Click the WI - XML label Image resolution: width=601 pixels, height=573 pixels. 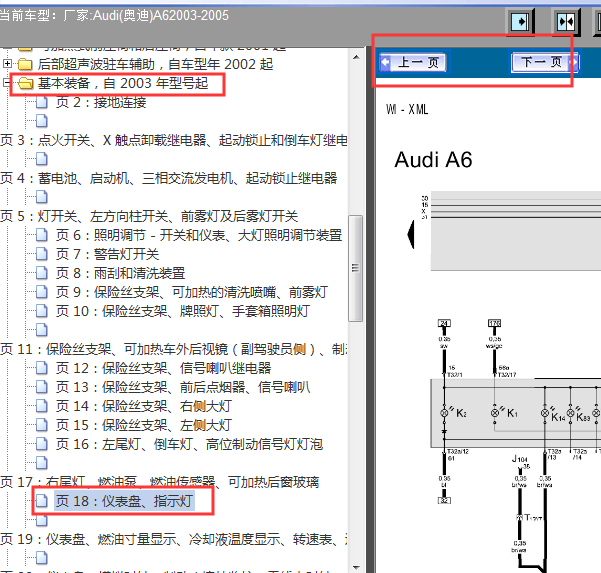407,110
